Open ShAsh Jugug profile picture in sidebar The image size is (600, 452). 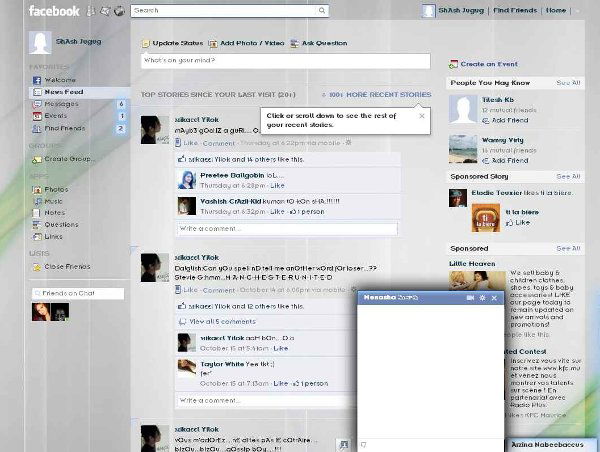click(40, 42)
